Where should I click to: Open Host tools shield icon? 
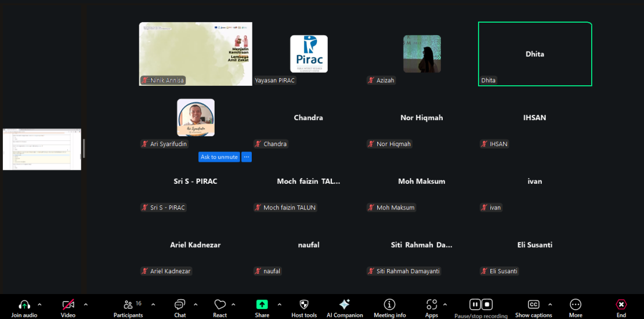tap(304, 304)
